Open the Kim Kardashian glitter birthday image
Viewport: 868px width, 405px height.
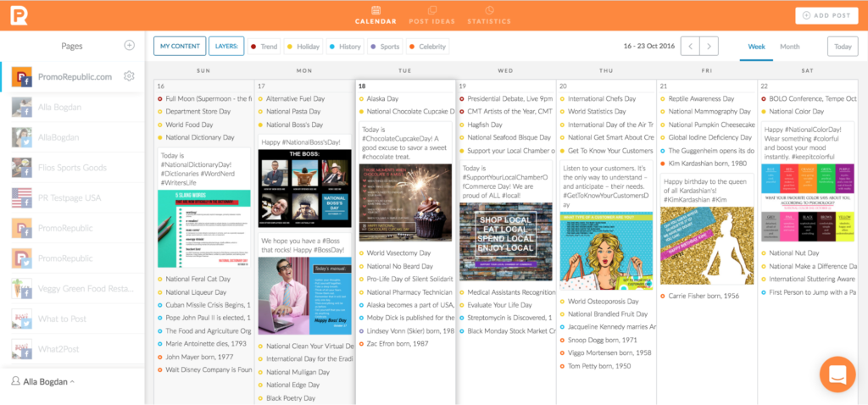pos(707,246)
